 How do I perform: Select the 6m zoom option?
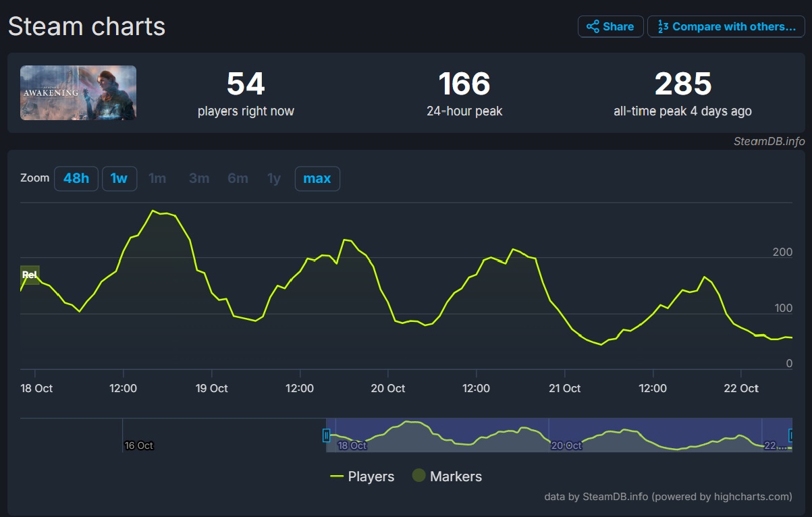(238, 179)
